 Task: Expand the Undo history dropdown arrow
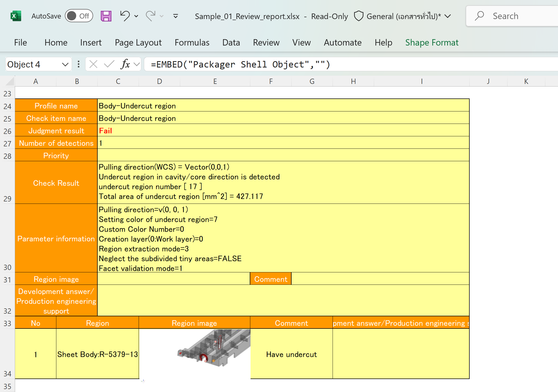pos(136,16)
